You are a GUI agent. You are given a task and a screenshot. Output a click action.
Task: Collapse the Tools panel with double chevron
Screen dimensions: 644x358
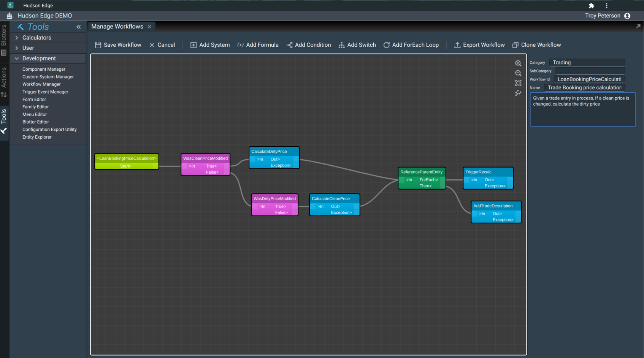(x=78, y=27)
